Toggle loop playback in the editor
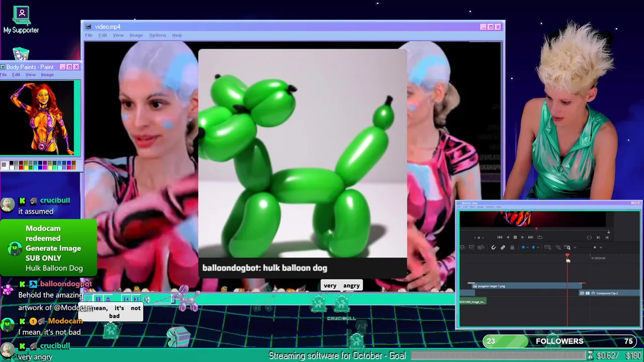The image size is (644, 362). 540,237
